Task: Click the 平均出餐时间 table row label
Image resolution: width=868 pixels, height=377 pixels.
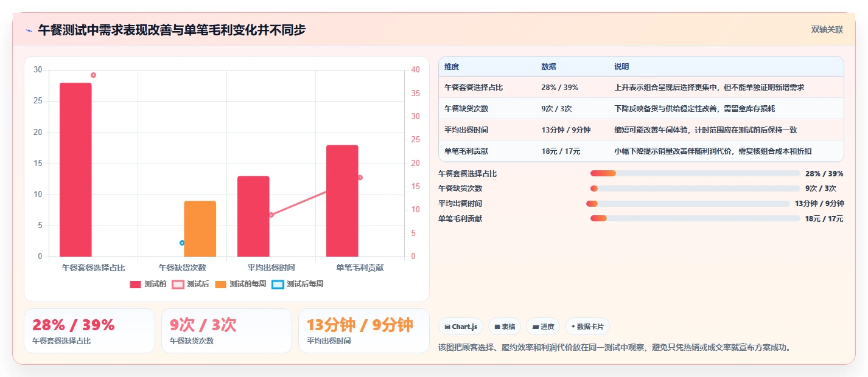Action: [466, 130]
